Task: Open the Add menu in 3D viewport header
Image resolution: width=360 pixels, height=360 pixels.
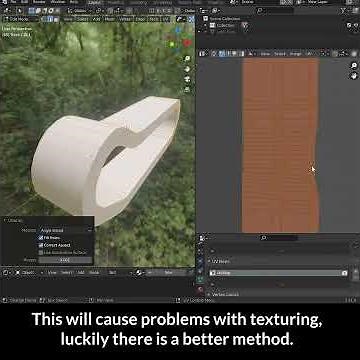Action: pyautogui.click(x=96, y=19)
